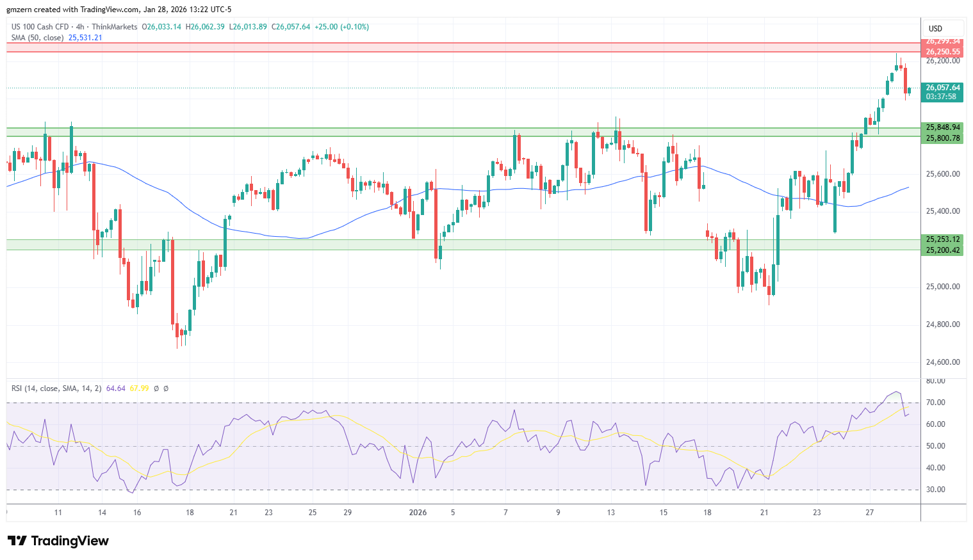
Task: Click the +25.00 (+0.10%) change value
Action: 341,27
